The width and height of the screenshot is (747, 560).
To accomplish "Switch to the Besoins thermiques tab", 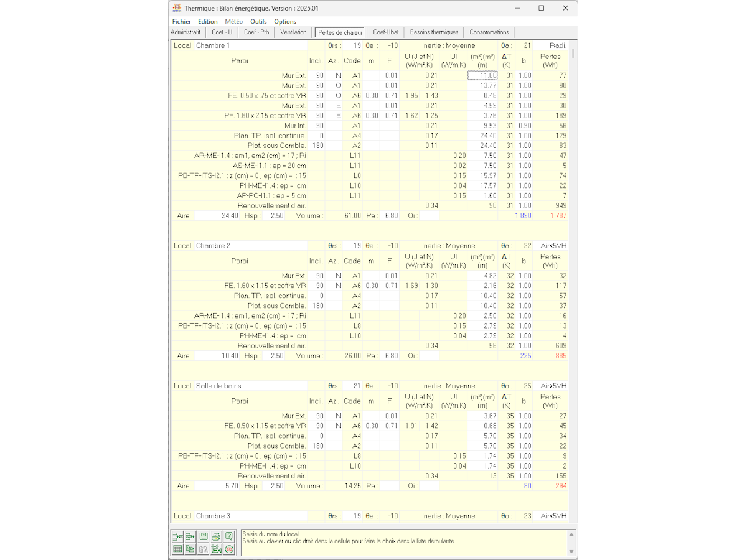I will click(434, 32).
